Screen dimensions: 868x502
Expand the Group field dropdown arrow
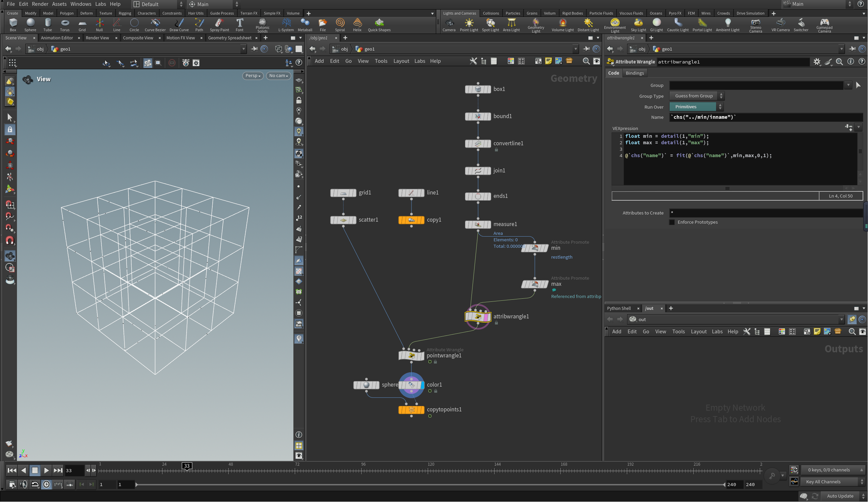[x=848, y=85]
